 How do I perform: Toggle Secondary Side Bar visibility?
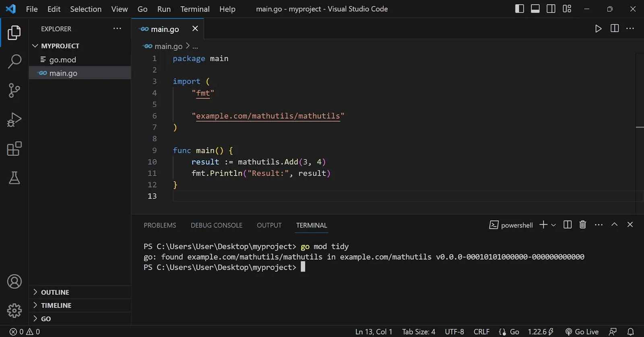pos(551,9)
